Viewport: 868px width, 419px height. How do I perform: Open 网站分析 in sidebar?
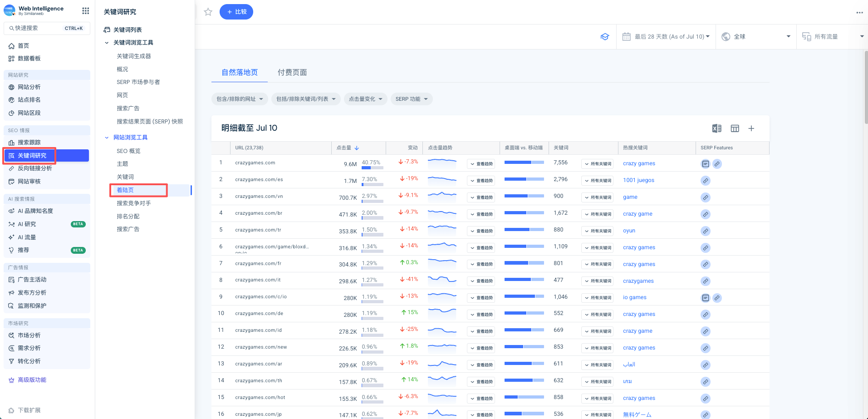(x=29, y=87)
